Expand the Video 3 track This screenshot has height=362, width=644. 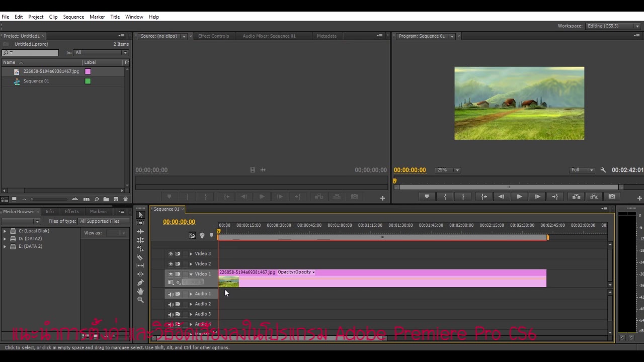(x=191, y=254)
